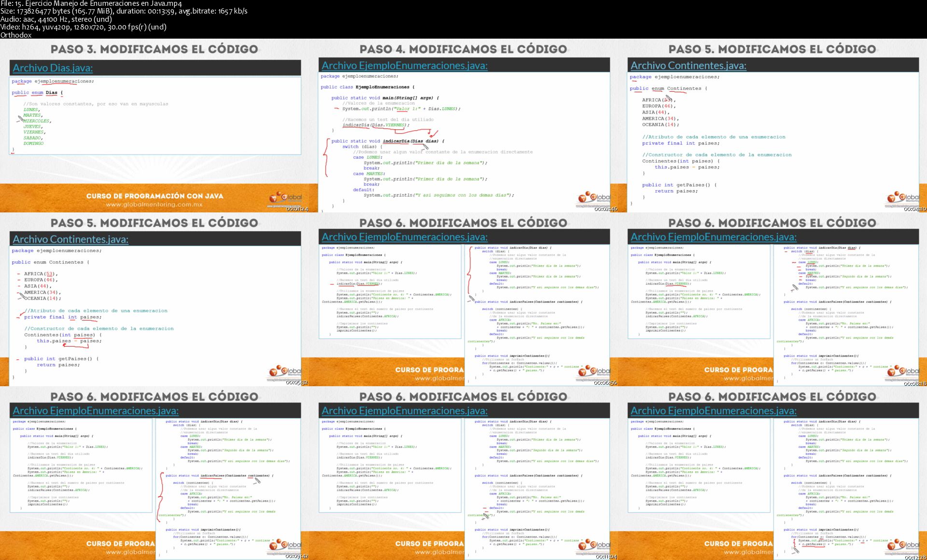927x560 pixels.
Task: Click the 00:01:24 timestamp label
Action: 297,209
